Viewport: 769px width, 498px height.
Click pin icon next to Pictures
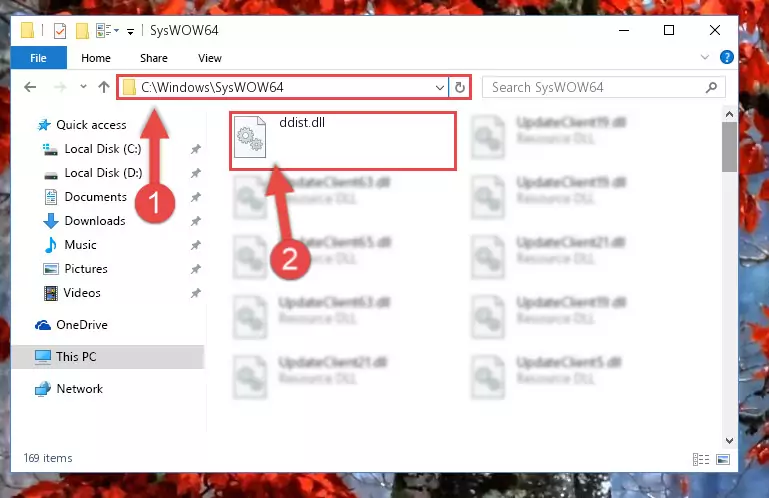[196, 269]
